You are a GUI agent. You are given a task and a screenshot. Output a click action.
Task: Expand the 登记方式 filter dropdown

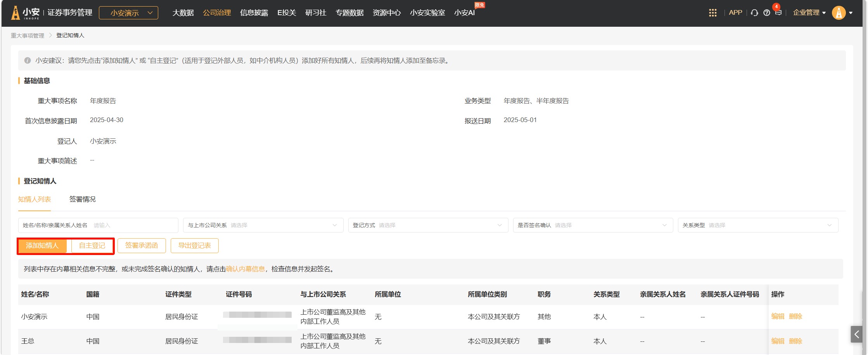428,225
